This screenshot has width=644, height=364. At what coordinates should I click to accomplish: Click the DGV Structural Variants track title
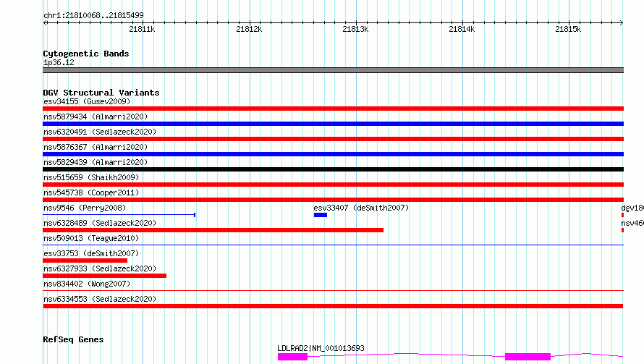coord(101,93)
